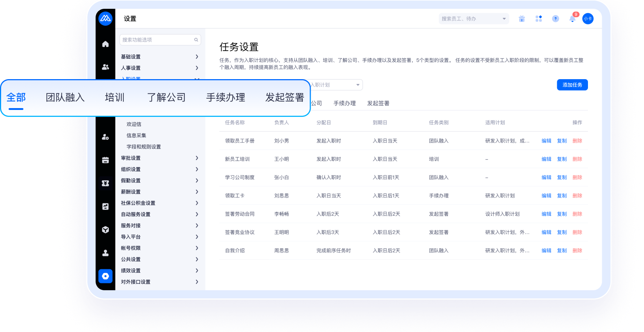The image size is (644, 332).
Task: Expand the 基础设置 menu section
Action: click(160, 57)
